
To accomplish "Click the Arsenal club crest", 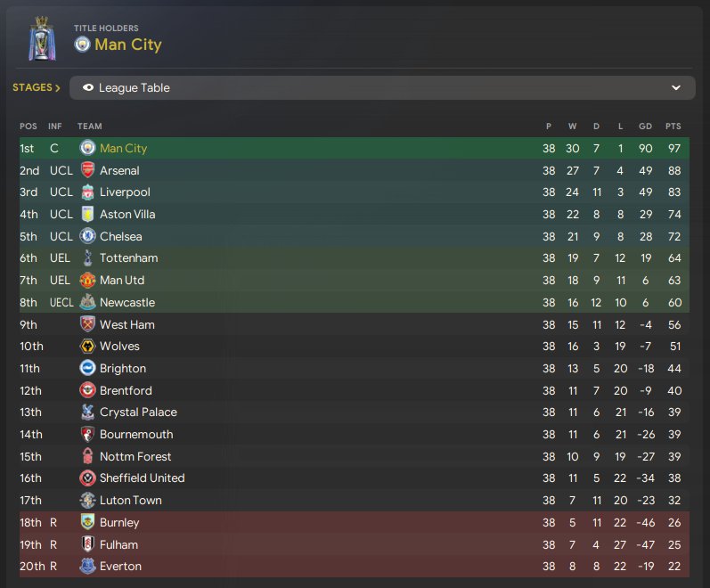I will (x=87, y=170).
